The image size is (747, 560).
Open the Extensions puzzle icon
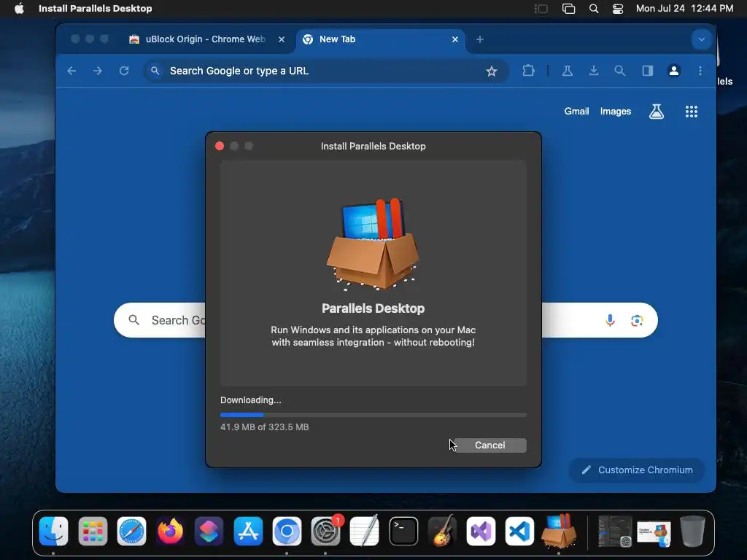click(528, 71)
